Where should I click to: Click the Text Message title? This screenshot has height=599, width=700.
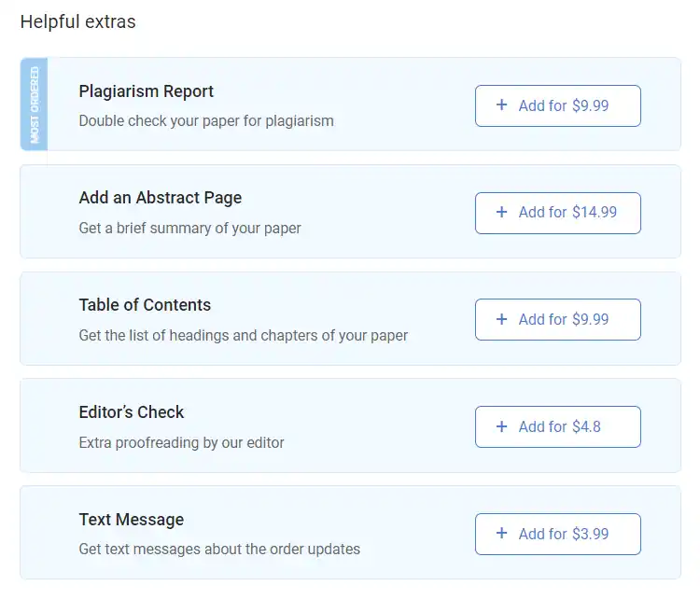[x=132, y=520]
